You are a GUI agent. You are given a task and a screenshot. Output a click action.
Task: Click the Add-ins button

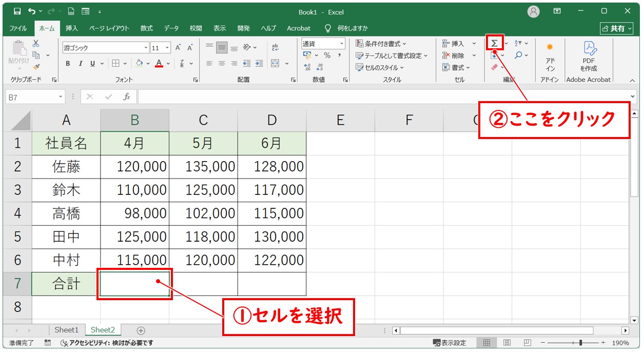(x=550, y=57)
